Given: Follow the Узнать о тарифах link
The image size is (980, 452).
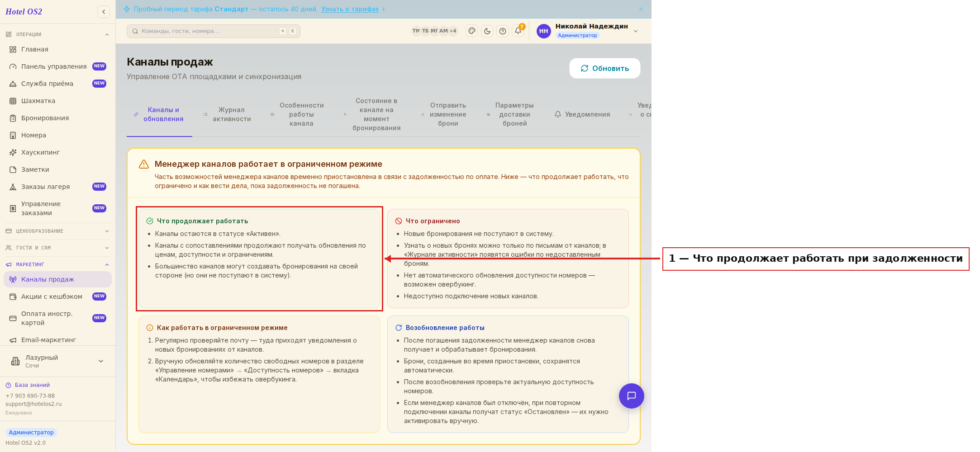Looking at the screenshot, I should [350, 9].
